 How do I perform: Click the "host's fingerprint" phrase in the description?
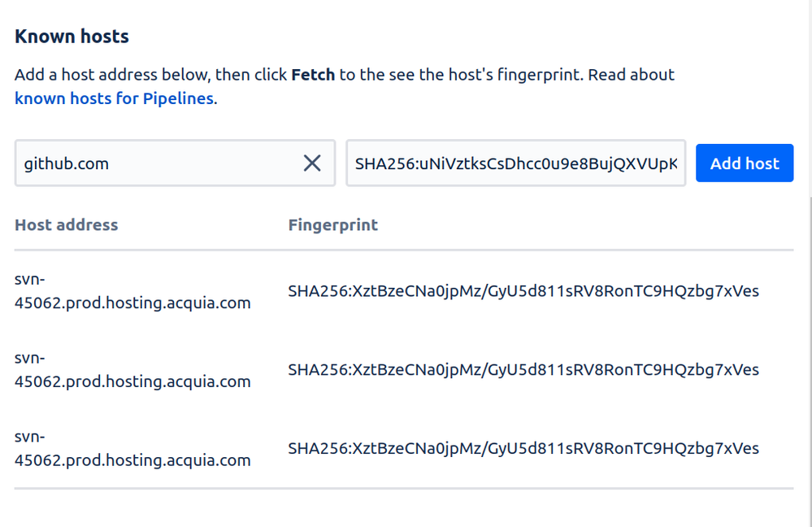tap(516, 75)
